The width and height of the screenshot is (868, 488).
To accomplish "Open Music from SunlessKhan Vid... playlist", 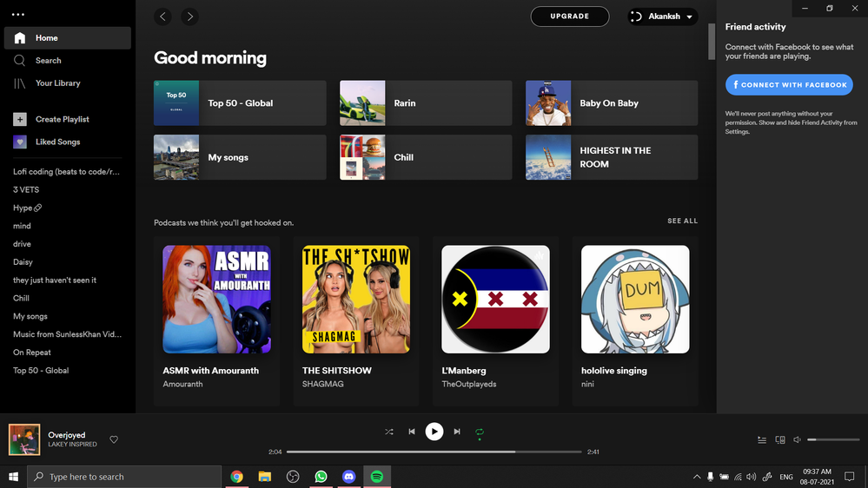I will 67,334.
